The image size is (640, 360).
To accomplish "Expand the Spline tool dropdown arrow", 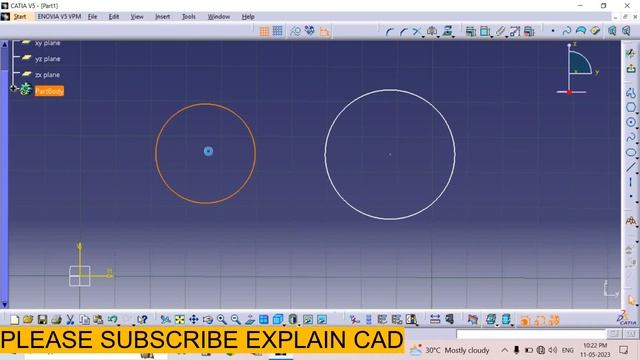I will (637, 142).
